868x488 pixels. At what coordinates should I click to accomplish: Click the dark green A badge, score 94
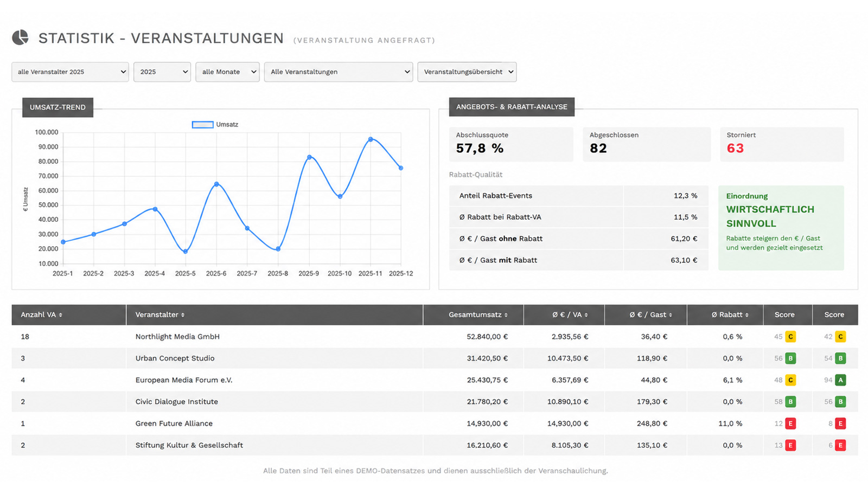(840, 380)
